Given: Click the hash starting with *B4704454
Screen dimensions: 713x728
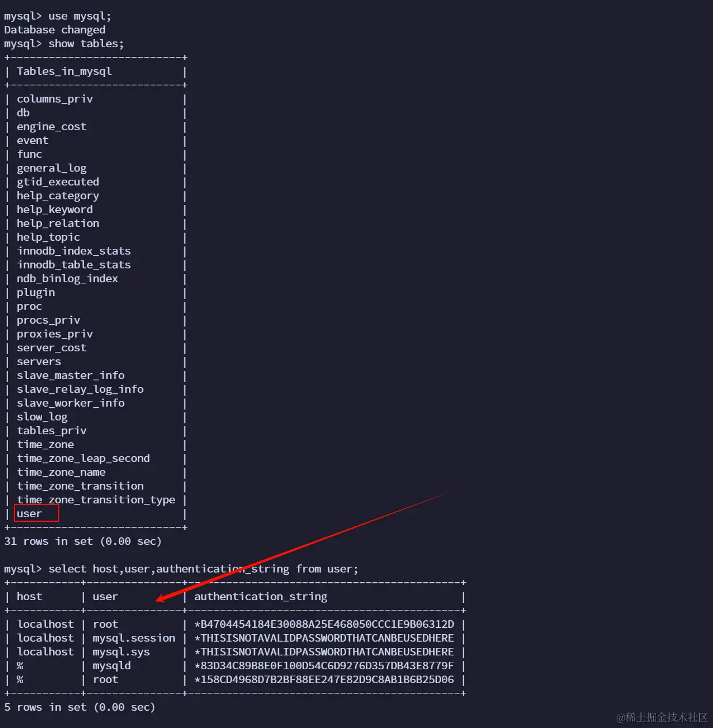Looking at the screenshot, I should click(x=324, y=624).
